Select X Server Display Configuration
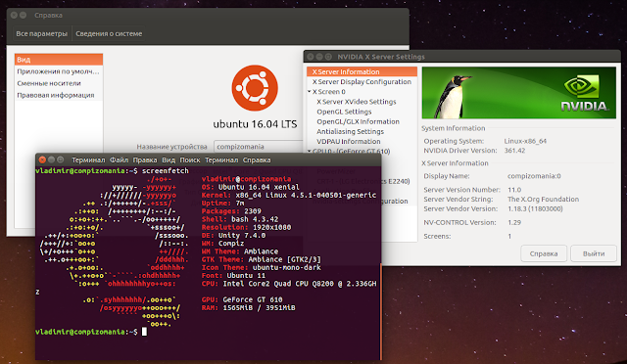The width and height of the screenshot is (627, 364). 362,82
